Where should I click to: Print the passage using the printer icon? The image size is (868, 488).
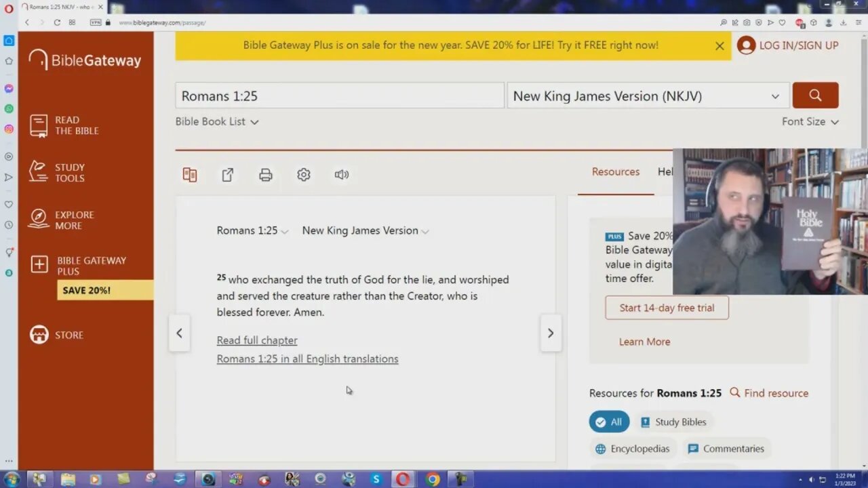coord(266,175)
